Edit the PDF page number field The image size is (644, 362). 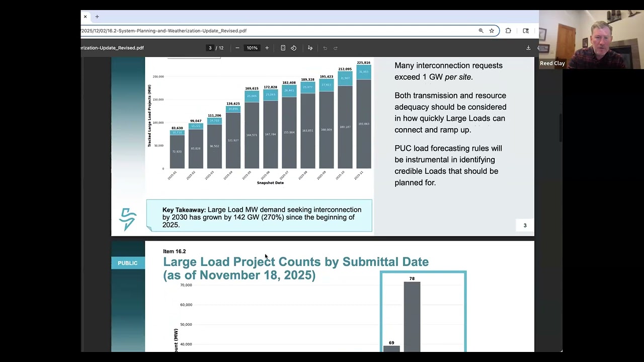pyautogui.click(x=210, y=48)
